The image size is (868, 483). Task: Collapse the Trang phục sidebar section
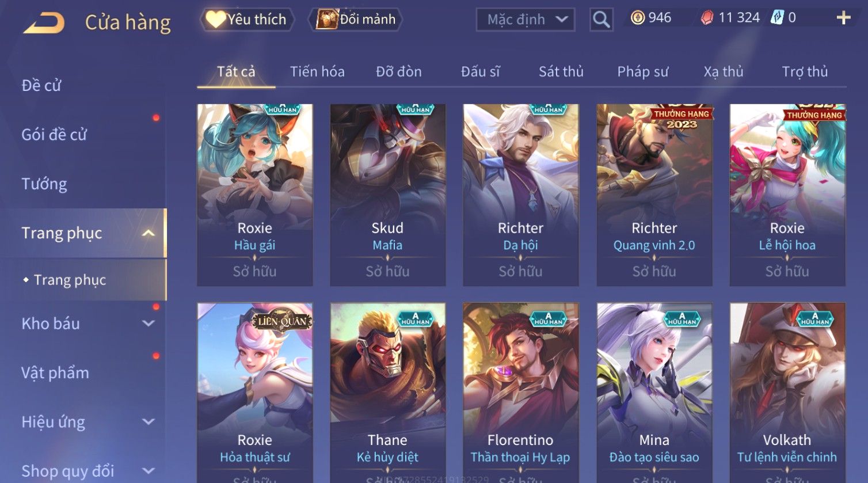pos(148,233)
